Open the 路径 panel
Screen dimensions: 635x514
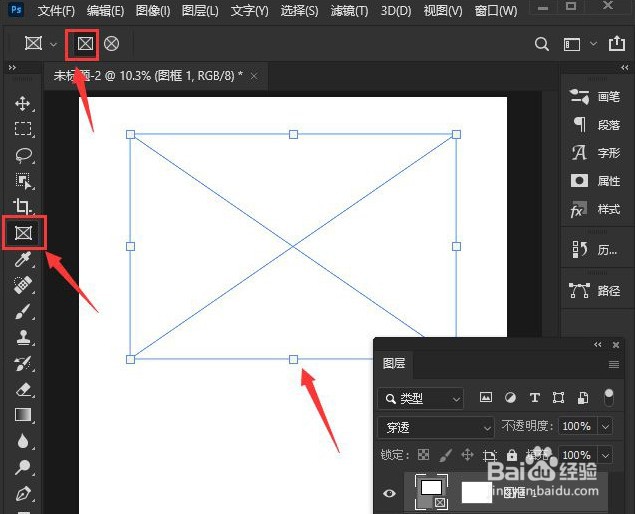595,290
